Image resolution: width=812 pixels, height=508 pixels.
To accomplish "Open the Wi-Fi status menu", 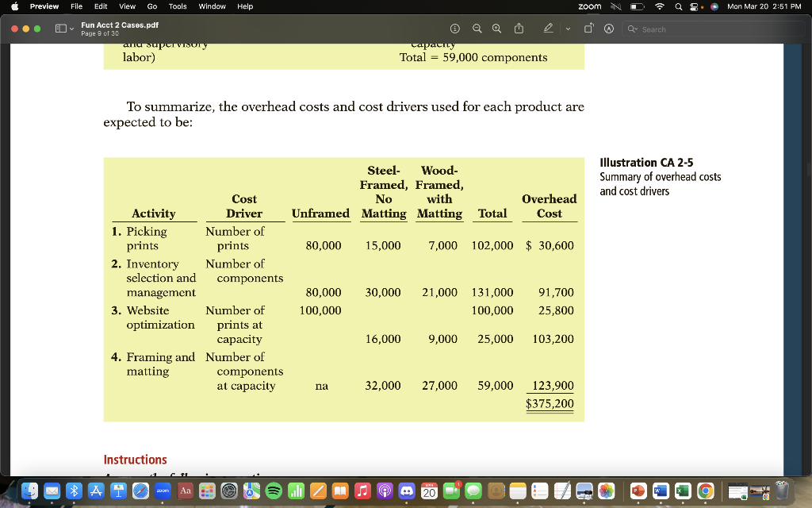I will [659, 6].
